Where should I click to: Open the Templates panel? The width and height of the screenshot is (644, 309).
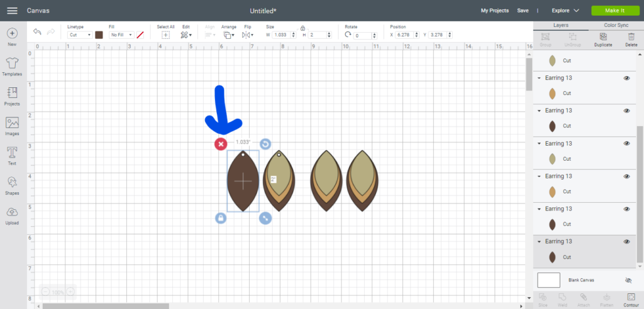[12, 67]
